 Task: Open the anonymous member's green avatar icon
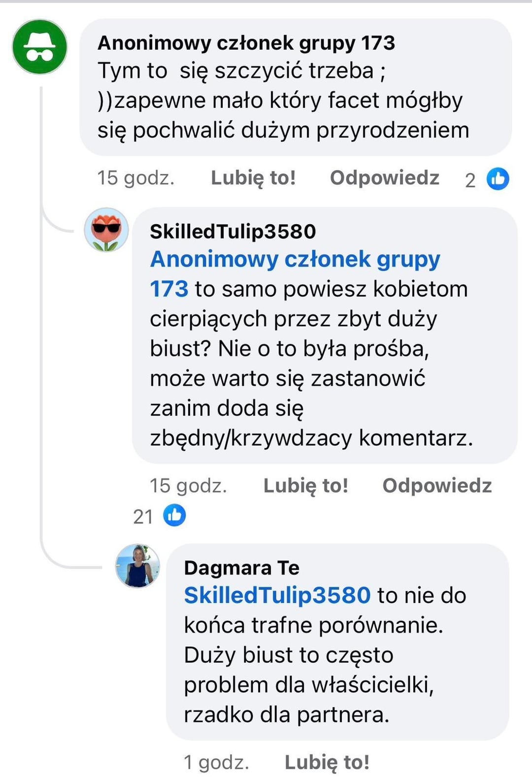pos(39,47)
